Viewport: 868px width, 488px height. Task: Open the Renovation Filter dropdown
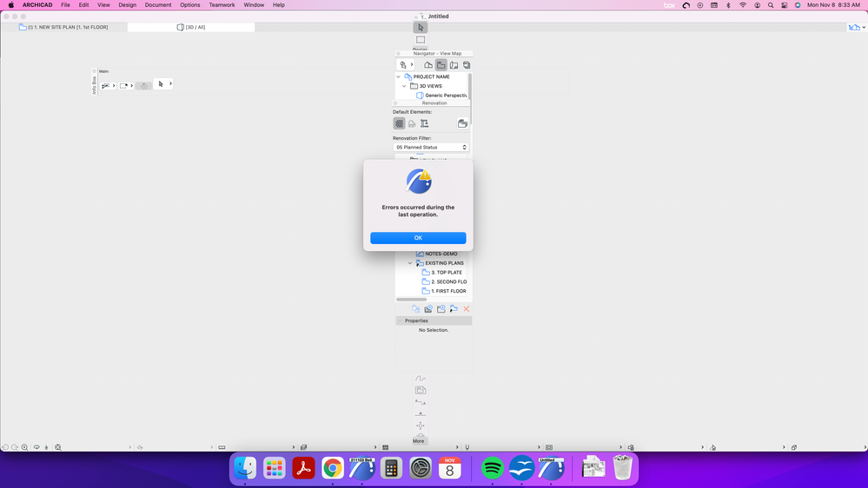tap(431, 147)
